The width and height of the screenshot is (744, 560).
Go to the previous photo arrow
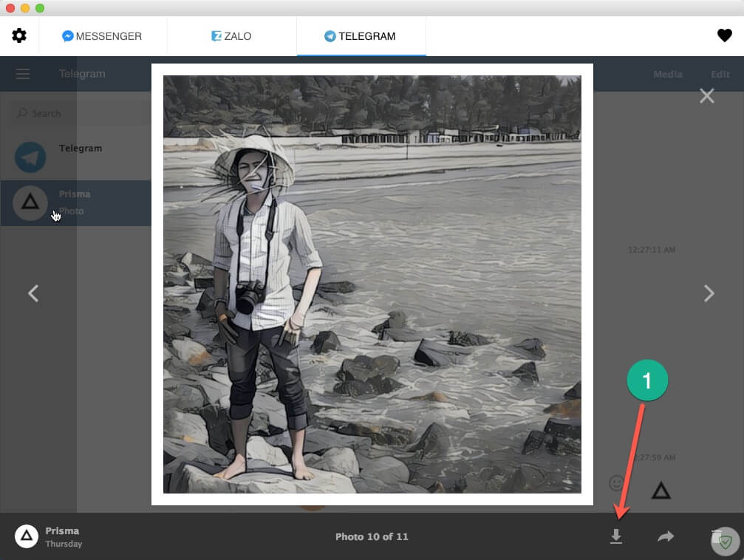[33, 293]
